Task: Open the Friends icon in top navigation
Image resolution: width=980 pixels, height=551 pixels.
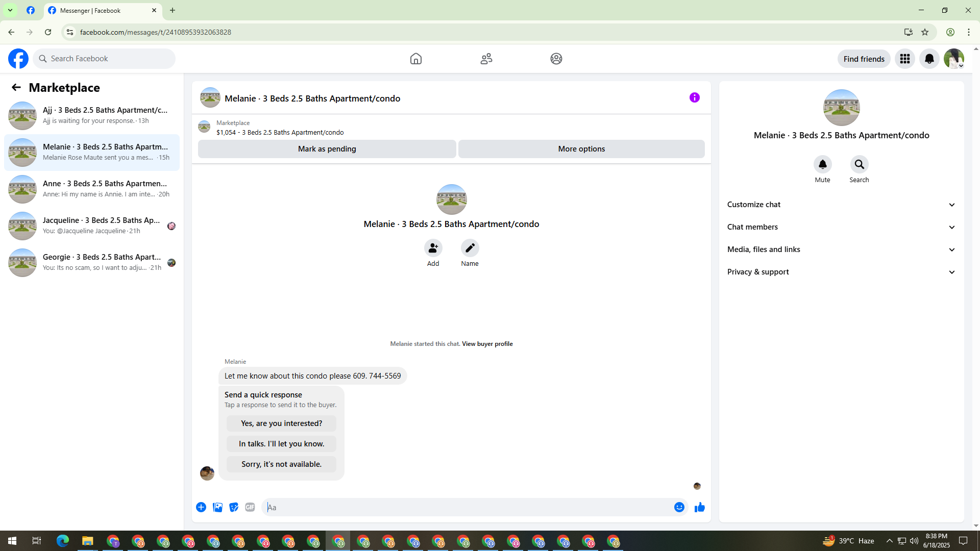Action: pyautogui.click(x=486, y=59)
